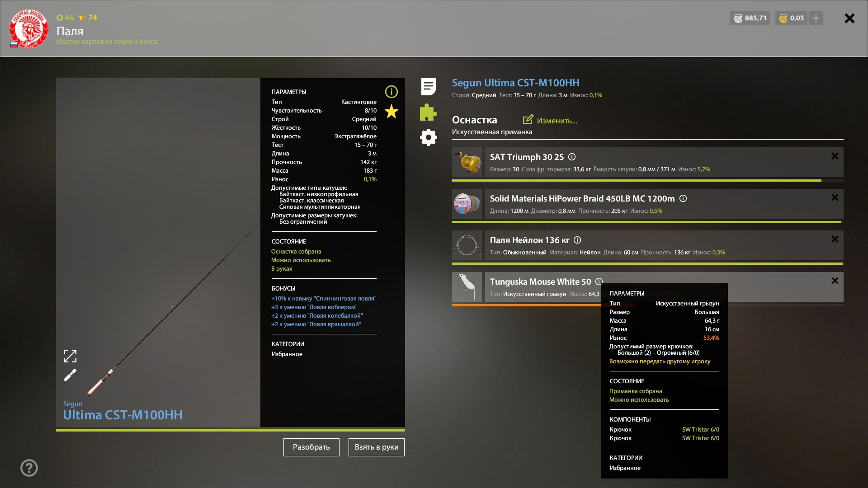868x488 pixels.
Task: Click the Ловля вращалкой bonus line
Action: (316, 324)
